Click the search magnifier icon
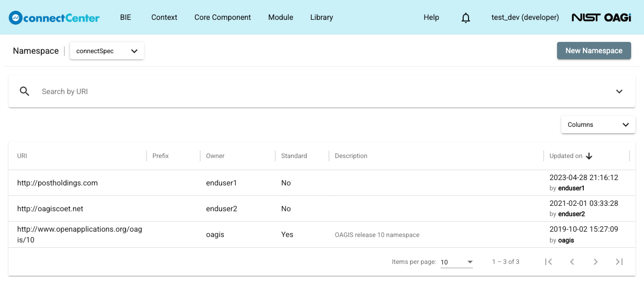 24,91
